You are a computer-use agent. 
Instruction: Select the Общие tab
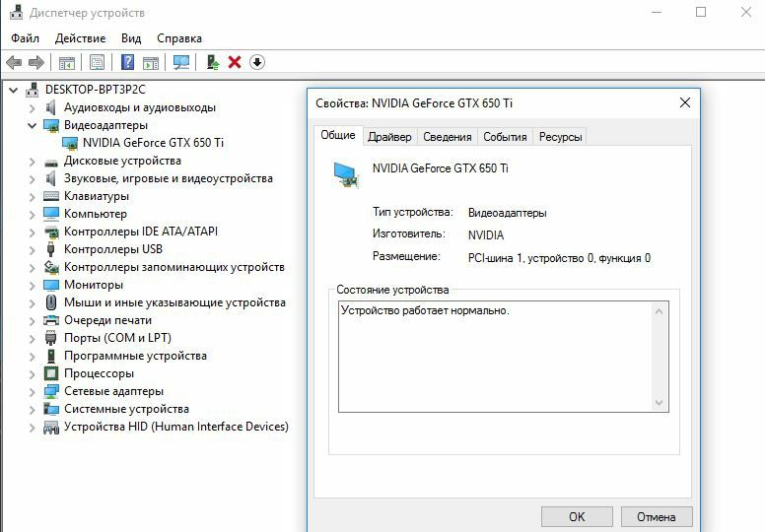pyautogui.click(x=338, y=135)
